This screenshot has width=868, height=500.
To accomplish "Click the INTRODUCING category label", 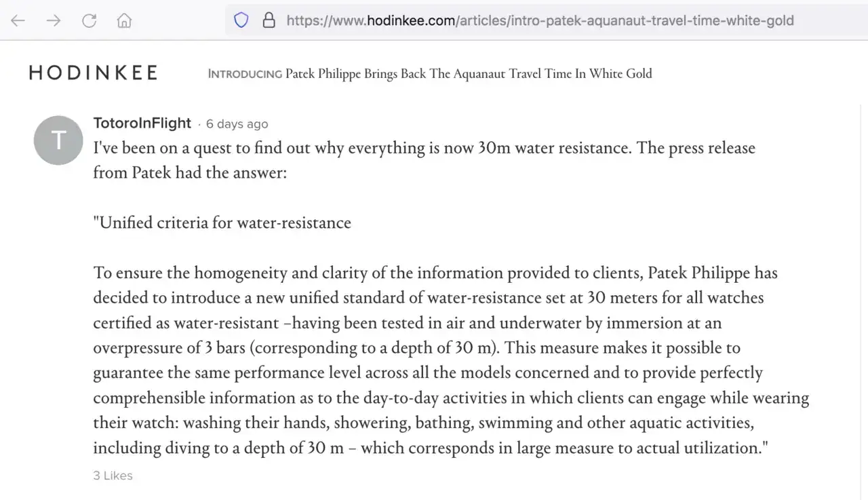I will click(x=244, y=74).
